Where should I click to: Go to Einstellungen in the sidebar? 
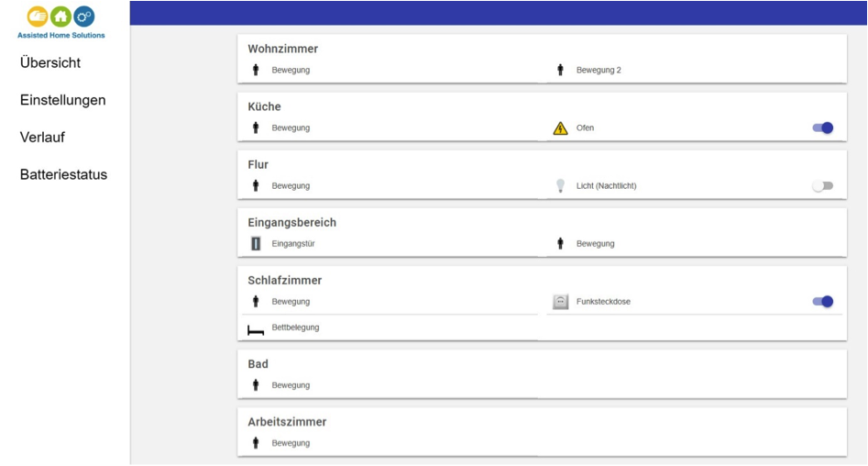click(x=62, y=100)
